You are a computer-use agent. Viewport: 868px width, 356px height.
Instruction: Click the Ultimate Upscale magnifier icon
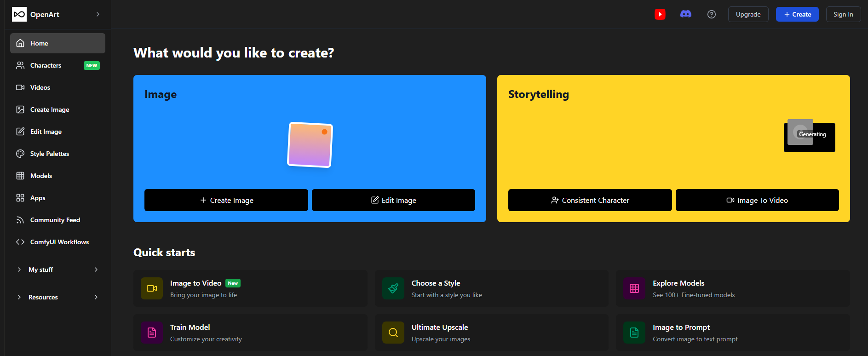[393, 333]
